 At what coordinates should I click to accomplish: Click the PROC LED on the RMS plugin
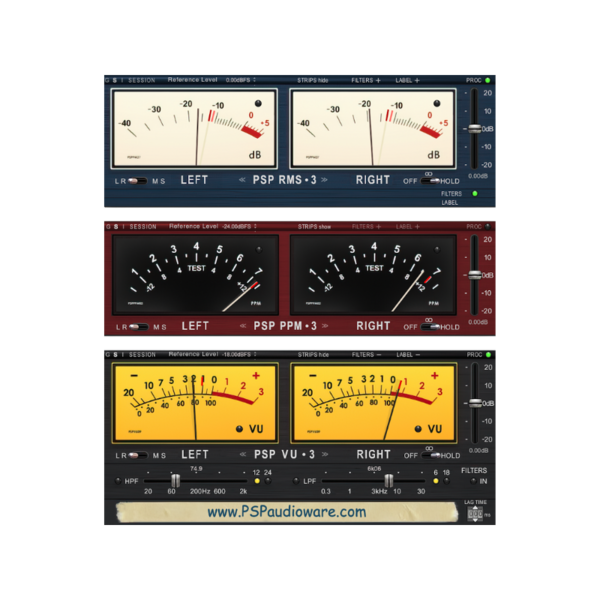(488, 80)
